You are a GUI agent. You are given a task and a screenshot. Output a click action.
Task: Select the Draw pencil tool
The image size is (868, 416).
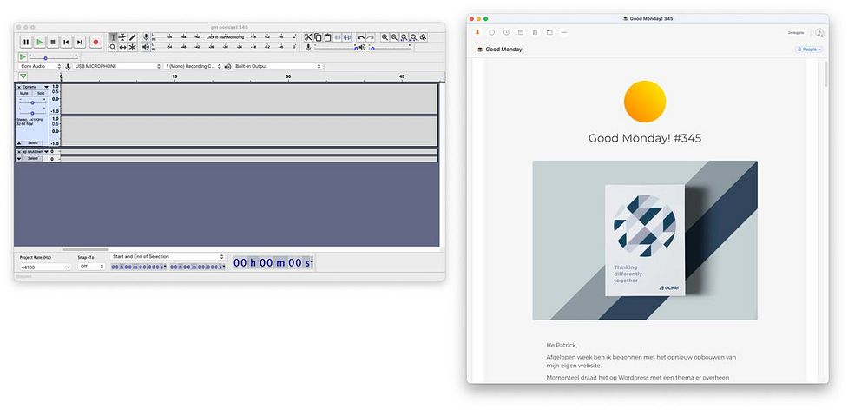[132, 37]
